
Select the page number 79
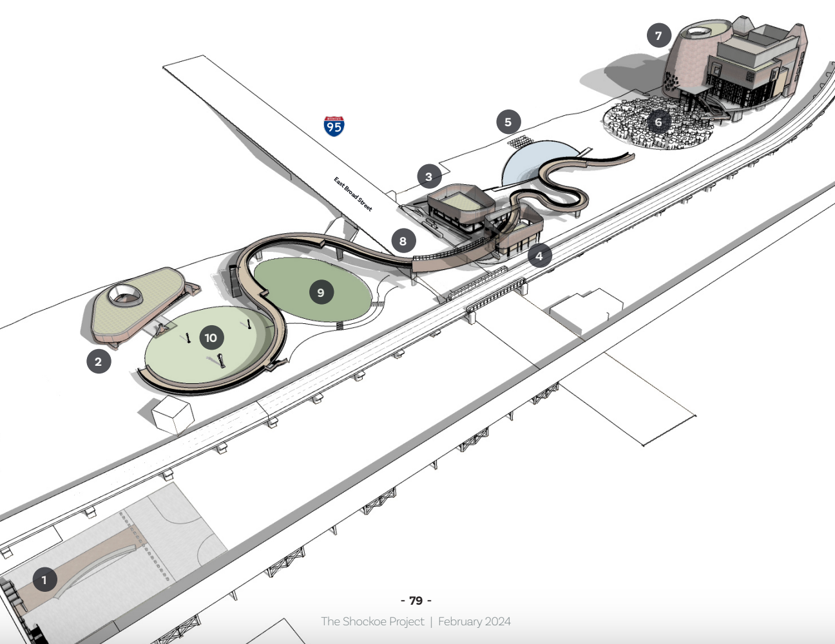[416, 601]
